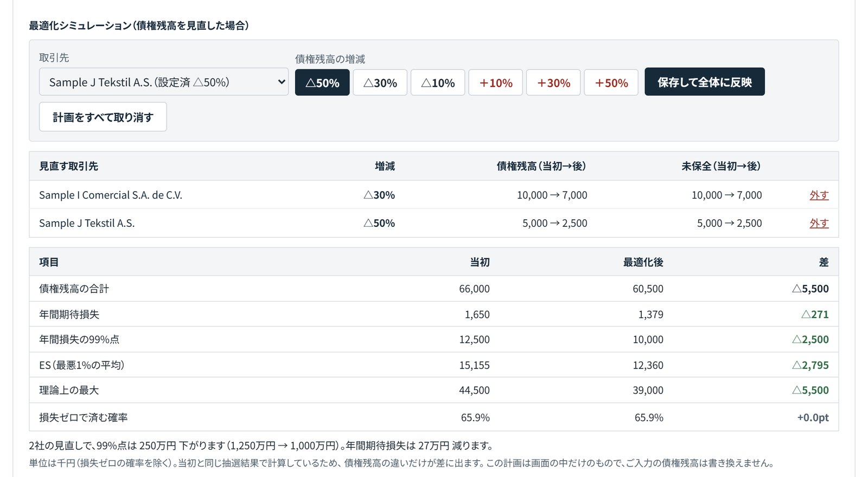Click the 1,379 optimized expected loss value
Image resolution: width=868 pixels, height=477 pixels.
click(650, 314)
